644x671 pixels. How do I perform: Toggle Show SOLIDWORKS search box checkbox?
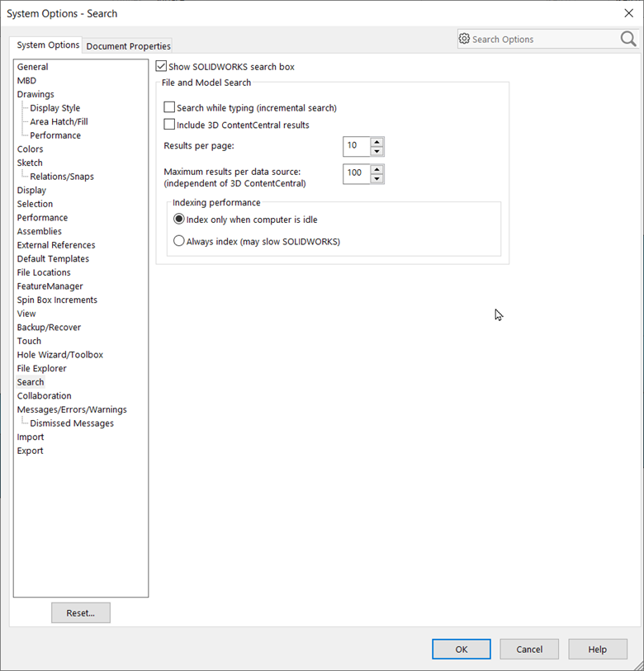tap(161, 66)
